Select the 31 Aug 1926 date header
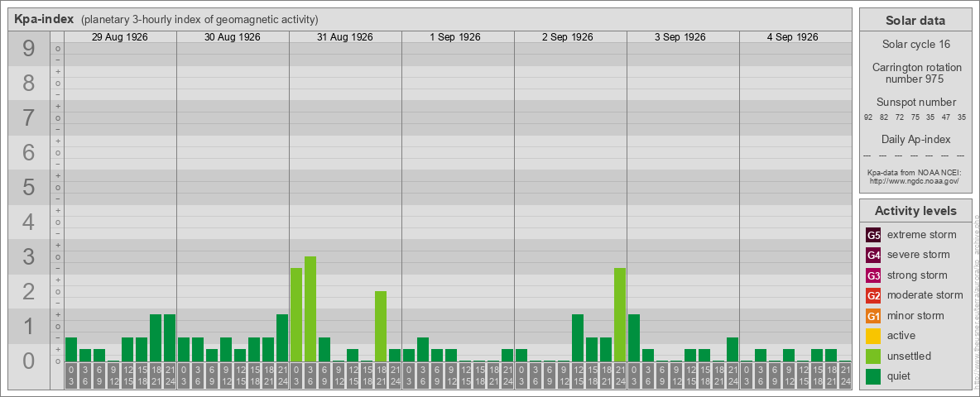 click(345, 37)
